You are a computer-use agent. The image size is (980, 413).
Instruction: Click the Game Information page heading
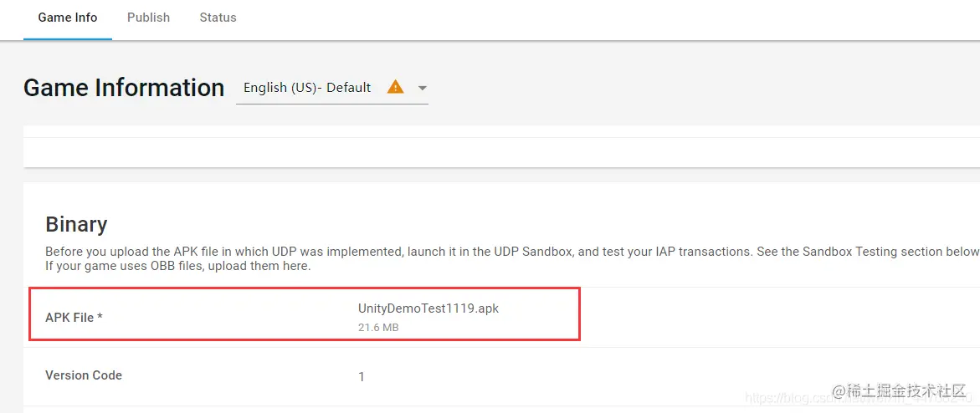pos(124,88)
